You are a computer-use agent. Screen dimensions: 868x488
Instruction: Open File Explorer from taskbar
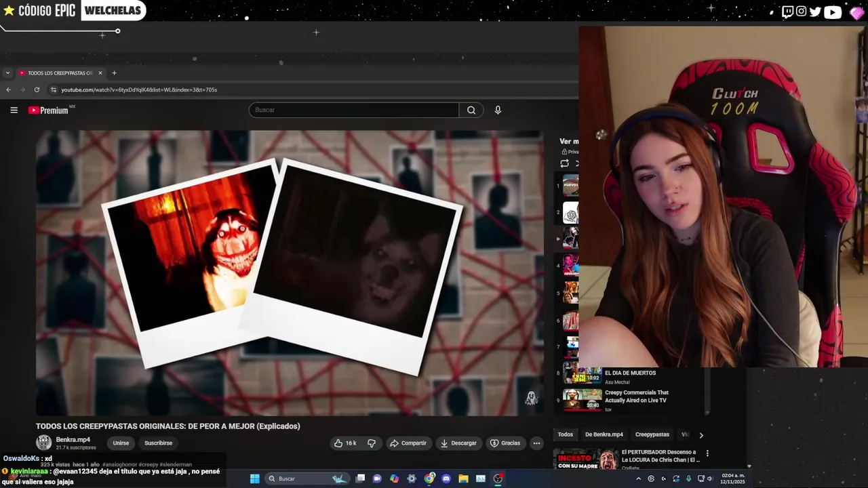click(x=463, y=479)
